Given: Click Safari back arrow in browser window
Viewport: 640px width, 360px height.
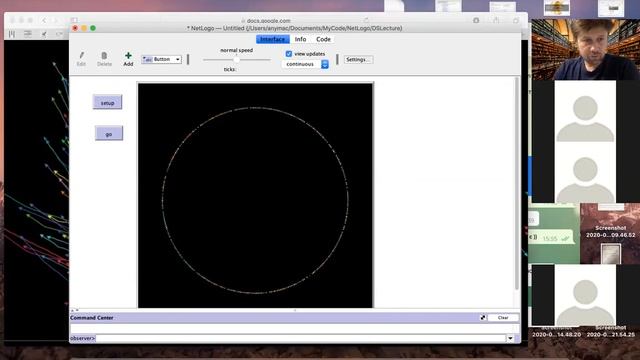Looking at the screenshot, I should 44,20.
